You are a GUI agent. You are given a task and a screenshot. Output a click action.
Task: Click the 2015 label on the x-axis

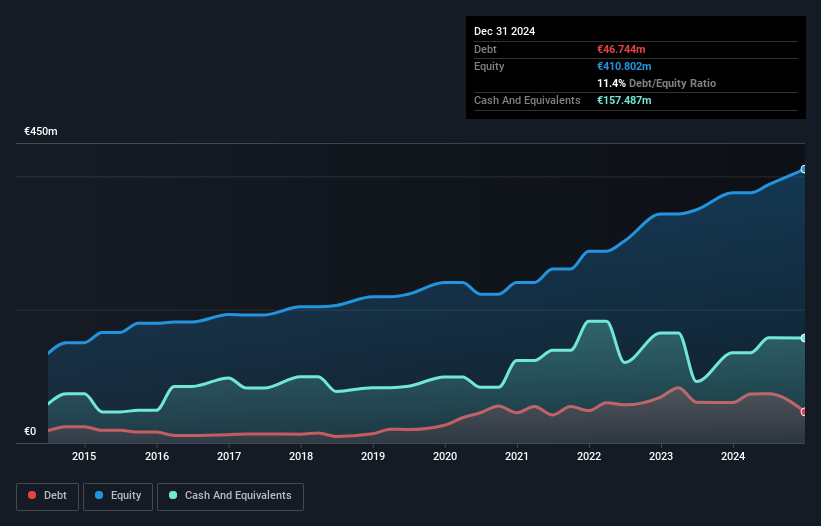(84, 457)
